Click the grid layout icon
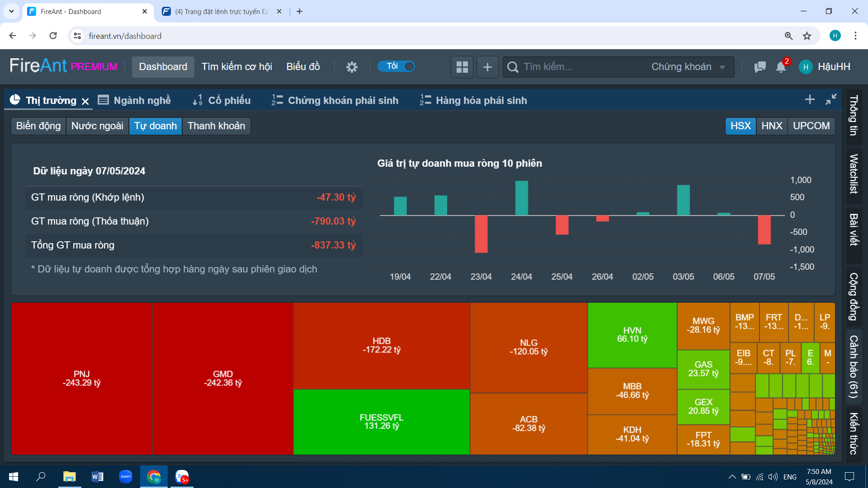The width and height of the screenshot is (868, 488). [462, 67]
